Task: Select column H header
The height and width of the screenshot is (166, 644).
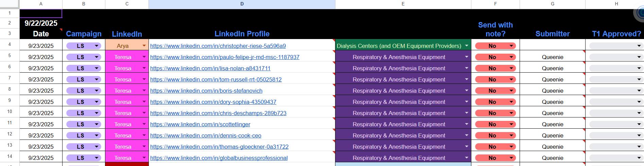Action: pos(615,4)
